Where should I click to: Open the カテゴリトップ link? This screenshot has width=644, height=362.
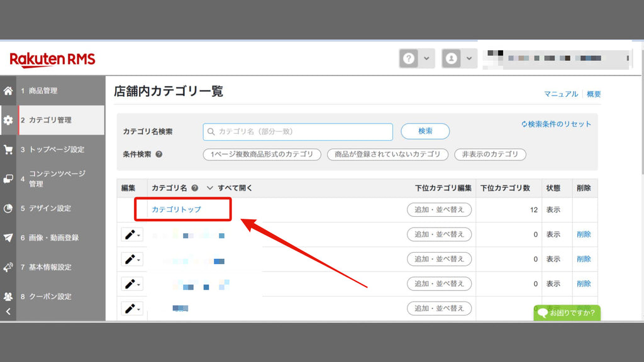pos(177,209)
